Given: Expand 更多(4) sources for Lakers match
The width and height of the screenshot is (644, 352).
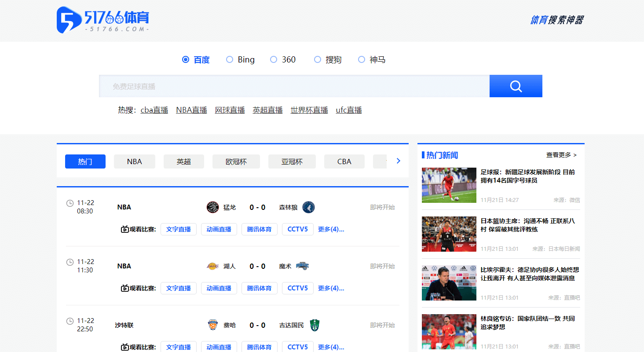Looking at the screenshot, I should 331,288.
